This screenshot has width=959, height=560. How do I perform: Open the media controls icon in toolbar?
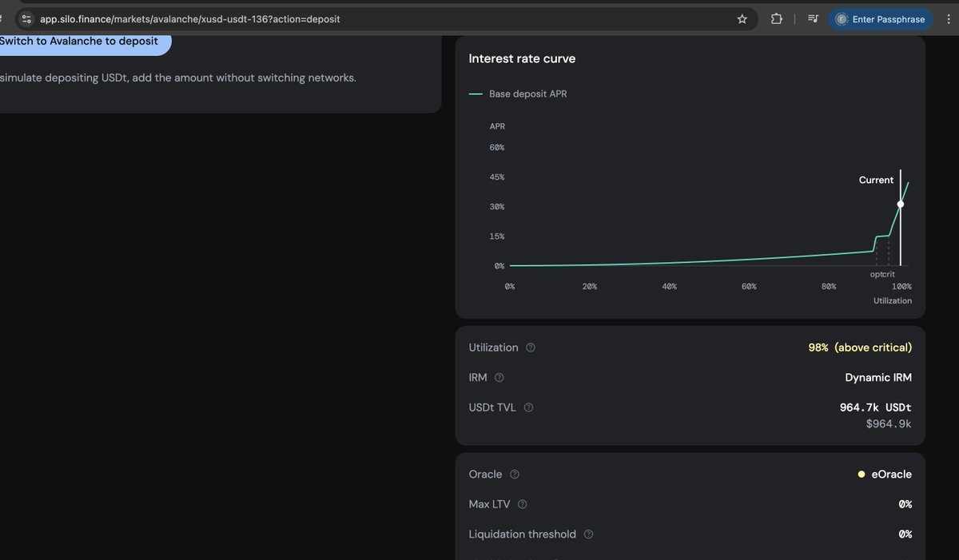(812, 19)
